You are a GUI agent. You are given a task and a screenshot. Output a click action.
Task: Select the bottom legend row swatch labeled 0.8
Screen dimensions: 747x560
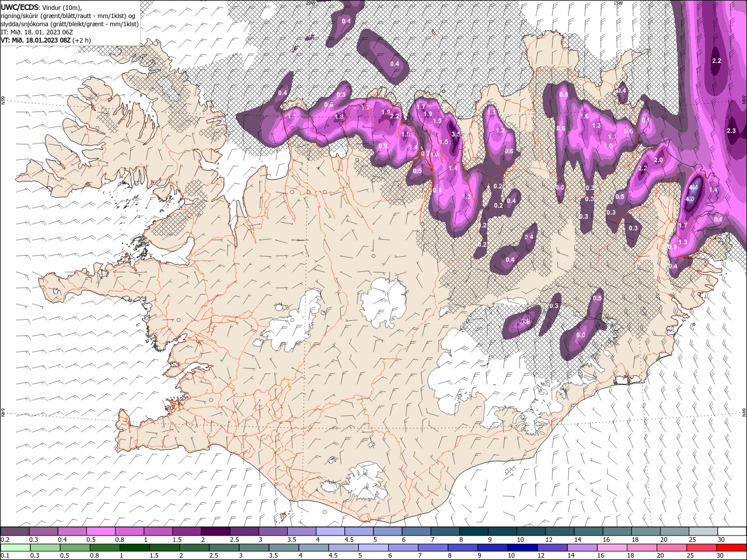[x=104, y=547]
